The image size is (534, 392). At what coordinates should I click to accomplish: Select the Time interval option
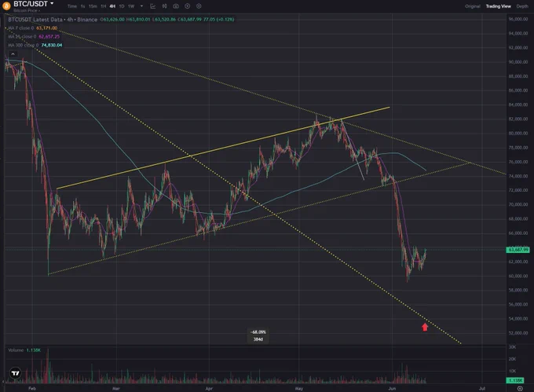click(72, 6)
